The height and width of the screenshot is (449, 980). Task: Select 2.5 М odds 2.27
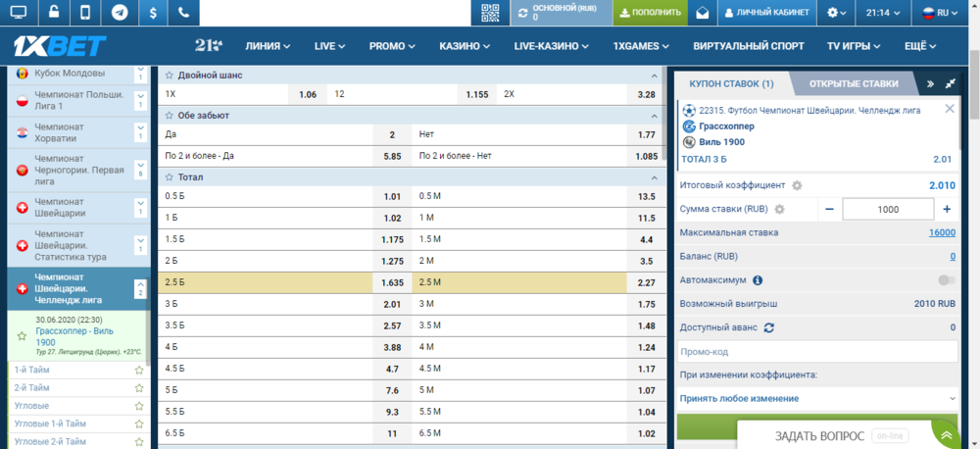pos(646,282)
